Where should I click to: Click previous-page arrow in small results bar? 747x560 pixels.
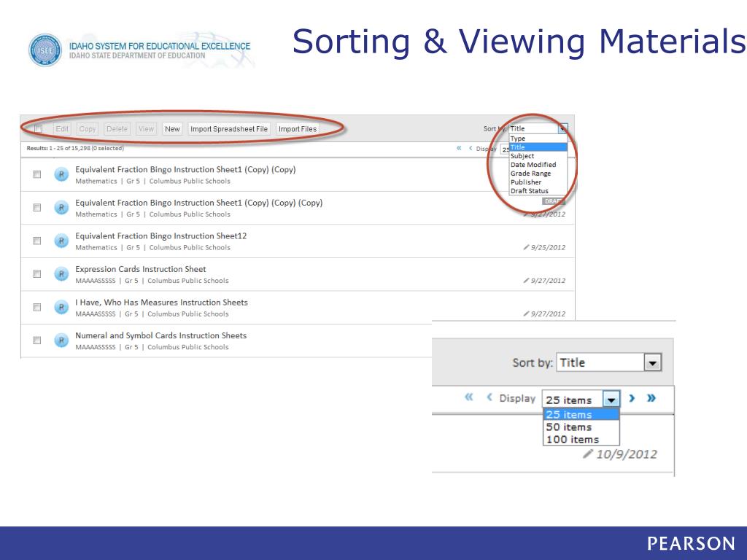point(471,148)
